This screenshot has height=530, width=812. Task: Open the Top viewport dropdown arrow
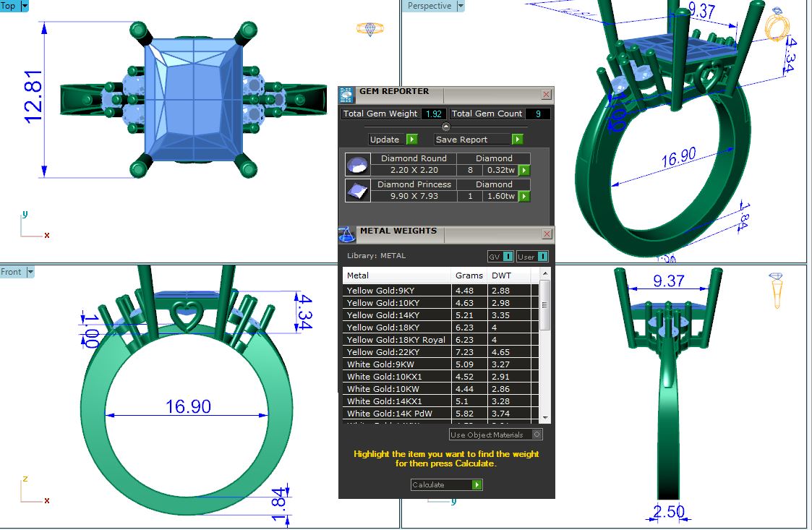pos(25,6)
